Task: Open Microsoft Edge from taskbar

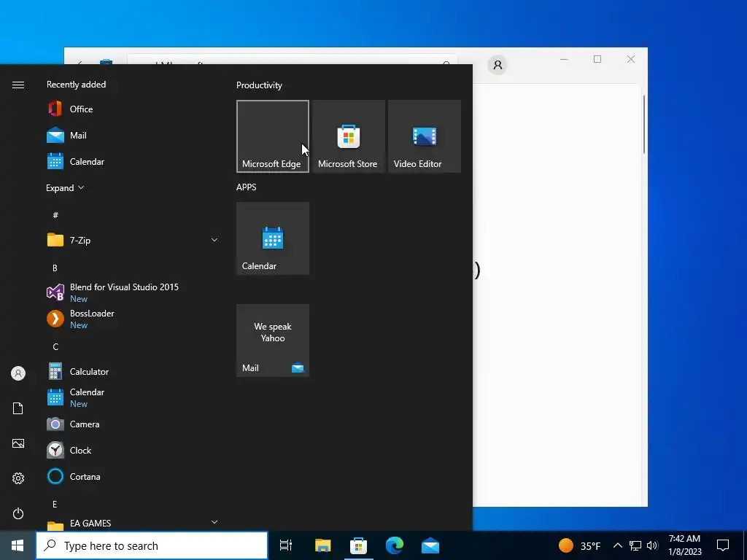Action: (395, 545)
